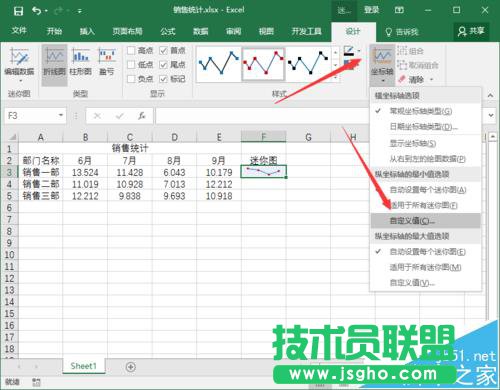This screenshot has width=500, height=390.
Task: Uncheck the 尾点 checkbox
Action: point(163,65)
